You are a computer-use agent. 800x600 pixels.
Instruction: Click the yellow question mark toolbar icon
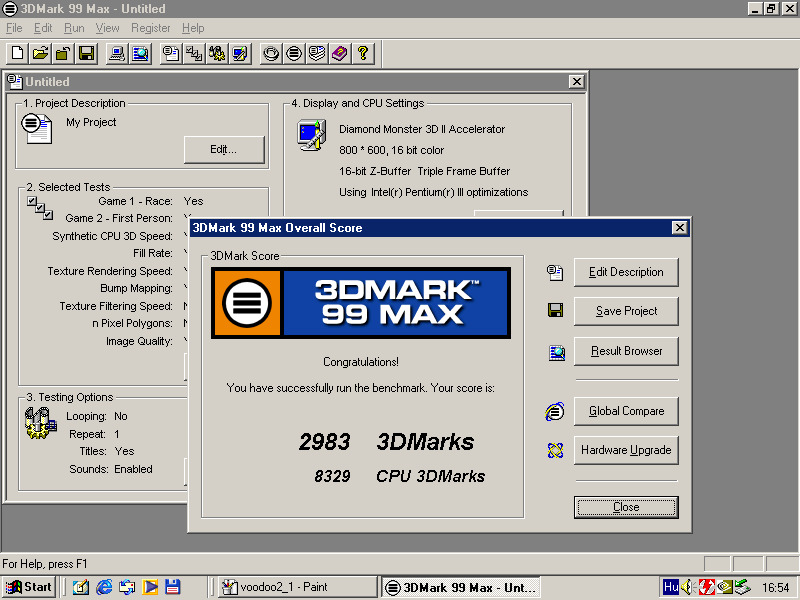click(x=363, y=53)
